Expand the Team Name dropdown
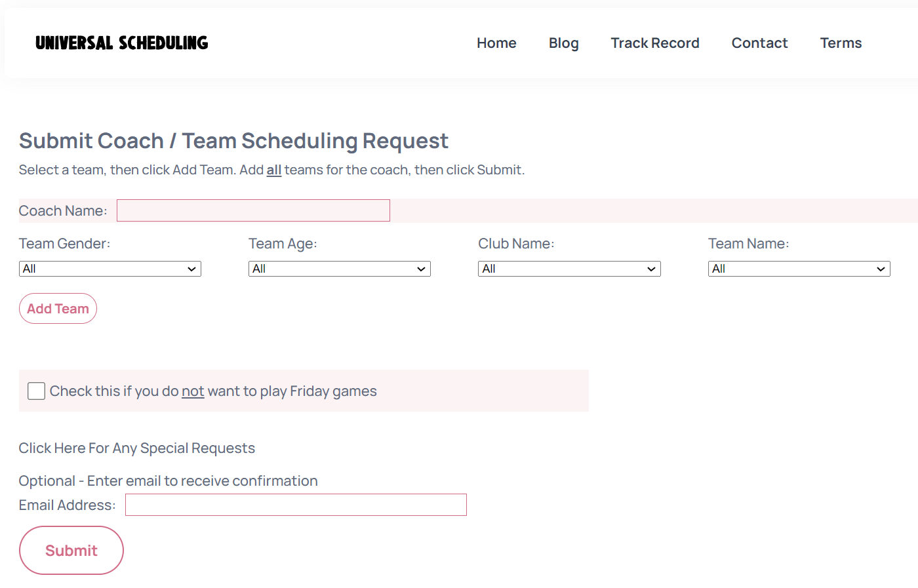Viewport: 918px width, 588px height. [x=799, y=268]
